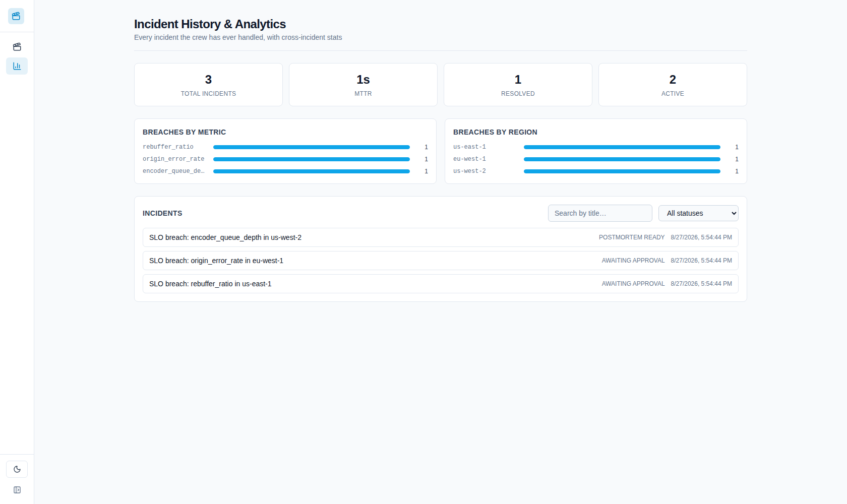Click the MTTR stat card
Viewport: 847px width, 504px height.
pyautogui.click(x=363, y=85)
